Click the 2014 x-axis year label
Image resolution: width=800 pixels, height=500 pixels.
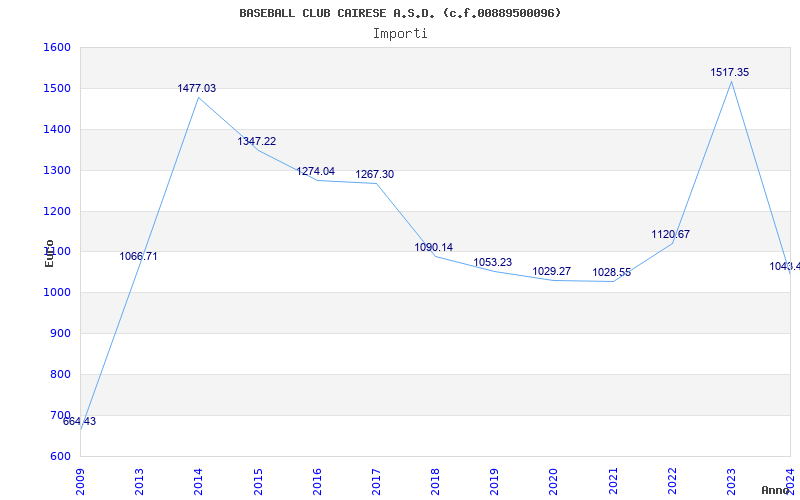[198, 481]
